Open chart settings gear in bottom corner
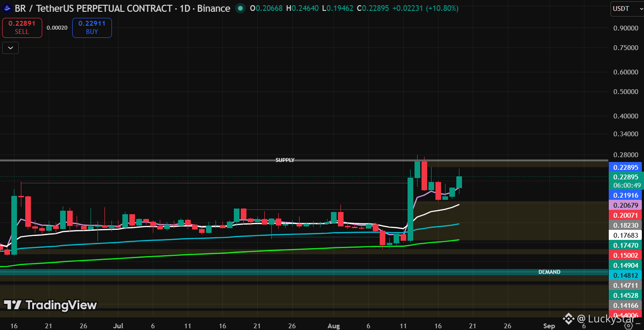The image size is (644, 330). (628, 325)
